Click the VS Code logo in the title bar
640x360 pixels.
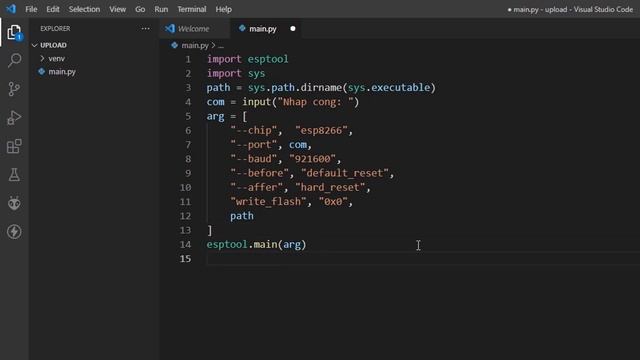(x=11, y=9)
